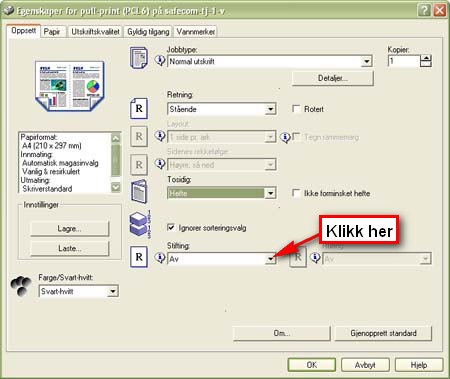
Task: Click the Detaljer... button
Action: coord(332,78)
